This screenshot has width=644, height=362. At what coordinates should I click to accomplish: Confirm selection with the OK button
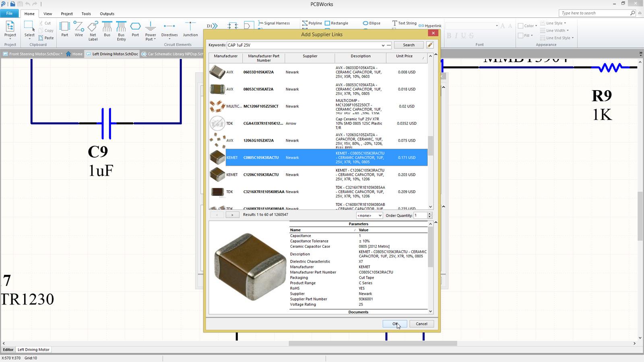[394, 324]
